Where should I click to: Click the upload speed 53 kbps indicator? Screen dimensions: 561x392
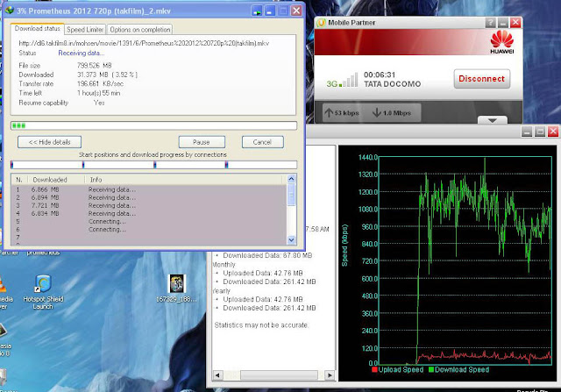[341, 113]
